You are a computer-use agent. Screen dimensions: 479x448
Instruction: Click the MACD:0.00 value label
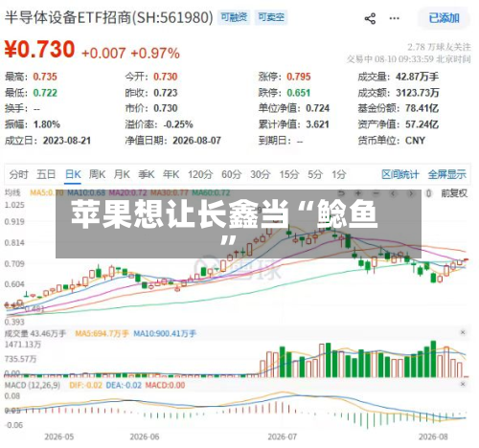(x=165, y=385)
